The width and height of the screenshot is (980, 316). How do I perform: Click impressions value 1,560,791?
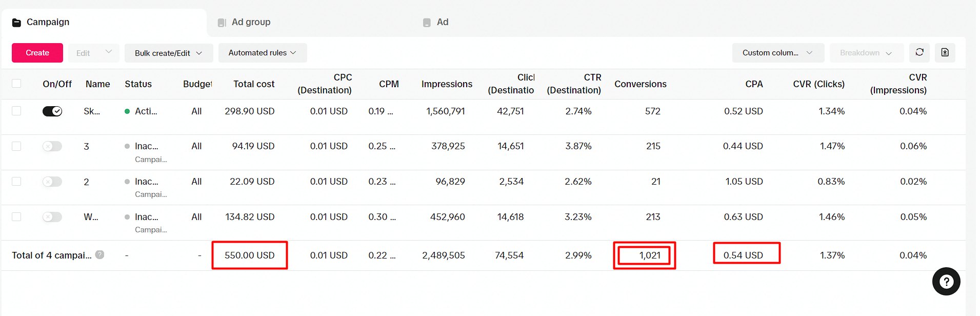(x=446, y=111)
